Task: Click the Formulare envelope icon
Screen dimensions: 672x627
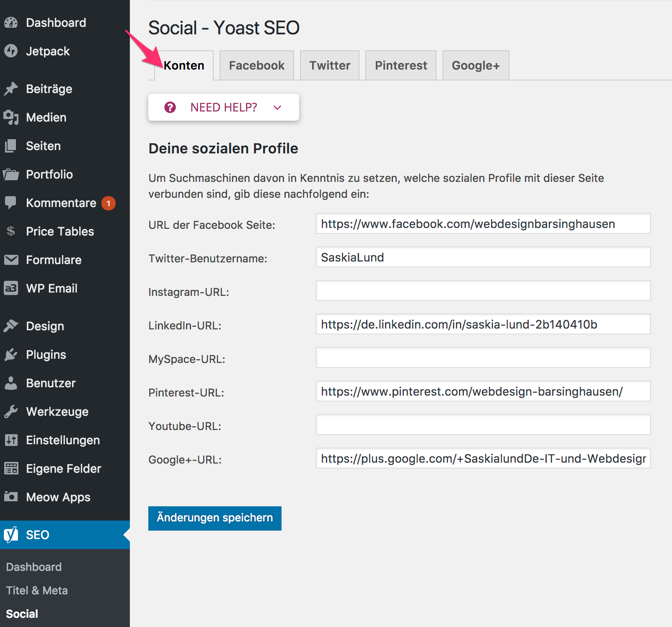Action: 11,260
